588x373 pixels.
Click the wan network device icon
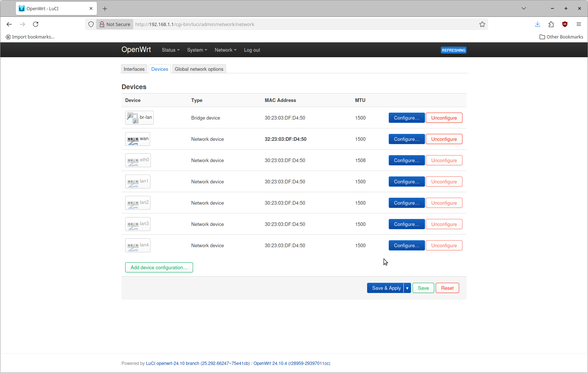[x=133, y=139]
